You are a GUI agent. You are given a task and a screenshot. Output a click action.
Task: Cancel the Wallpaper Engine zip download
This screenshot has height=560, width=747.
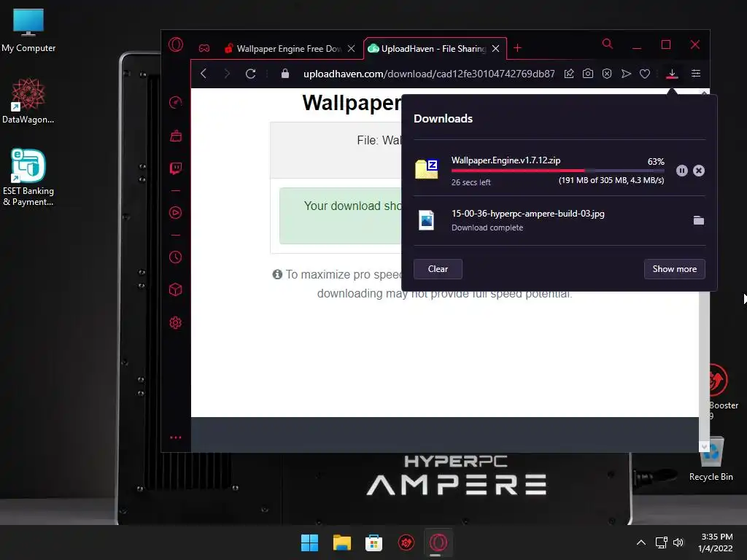click(x=698, y=171)
